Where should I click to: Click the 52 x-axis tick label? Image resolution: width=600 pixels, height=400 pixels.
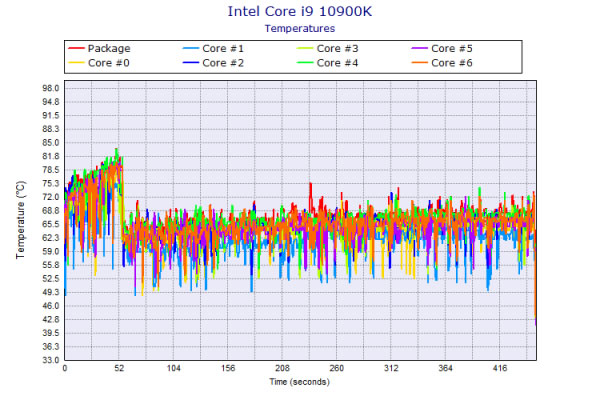pyautogui.click(x=119, y=368)
